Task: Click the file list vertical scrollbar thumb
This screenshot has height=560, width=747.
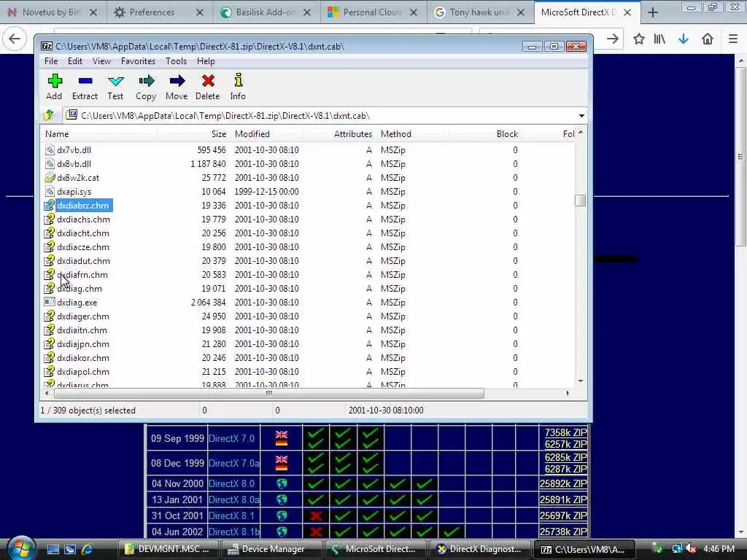Action: pos(580,201)
